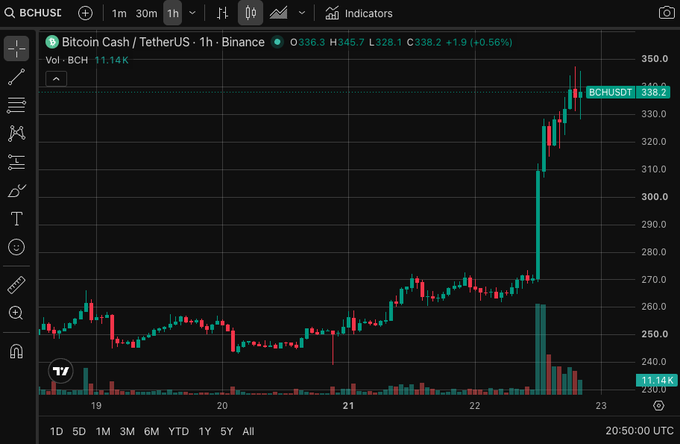
Task: Open the Indicators menu
Action: [359, 13]
